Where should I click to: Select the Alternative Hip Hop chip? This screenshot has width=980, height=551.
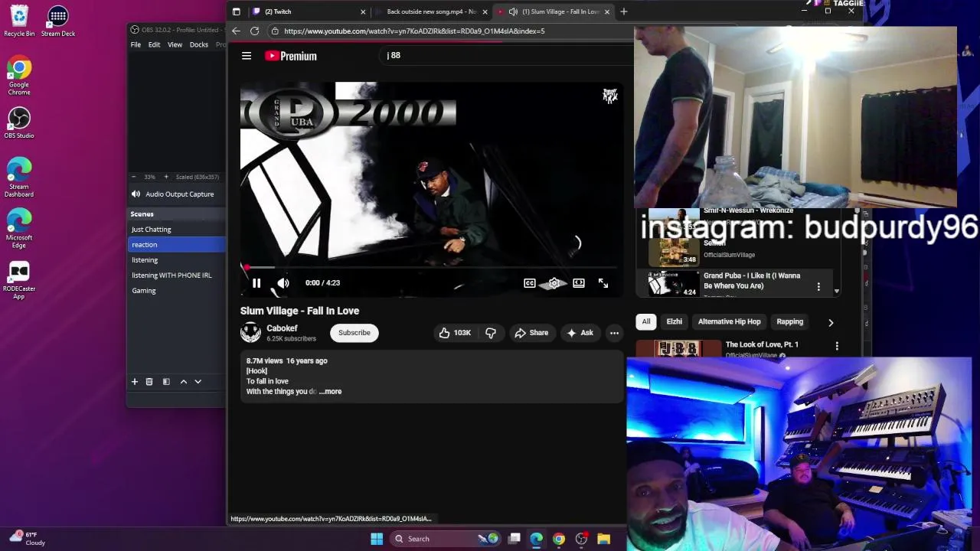pos(730,322)
